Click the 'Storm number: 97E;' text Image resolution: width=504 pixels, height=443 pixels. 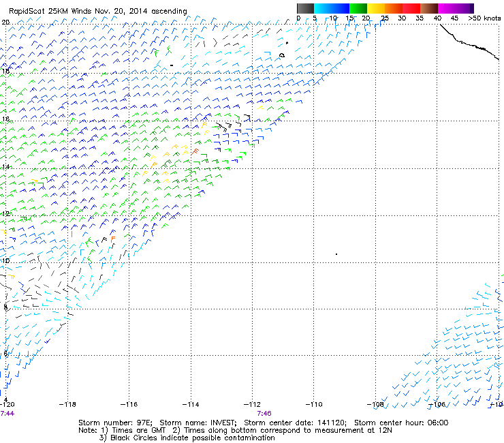click(115, 423)
